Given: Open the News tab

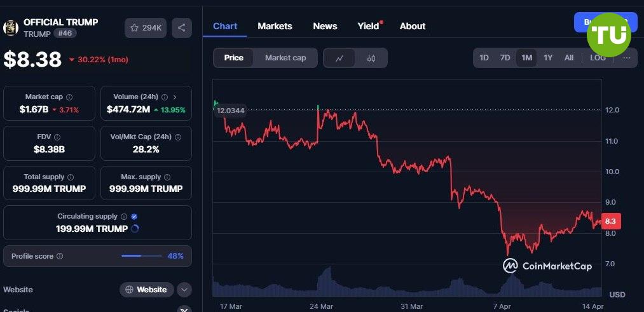Looking at the screenshot, I should click(x=325, y=26).
